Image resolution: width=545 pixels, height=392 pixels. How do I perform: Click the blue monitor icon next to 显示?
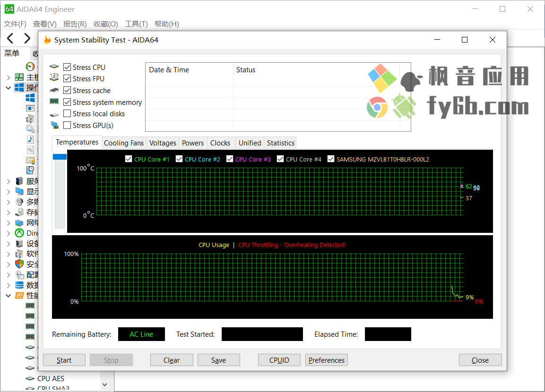point(19,191)
